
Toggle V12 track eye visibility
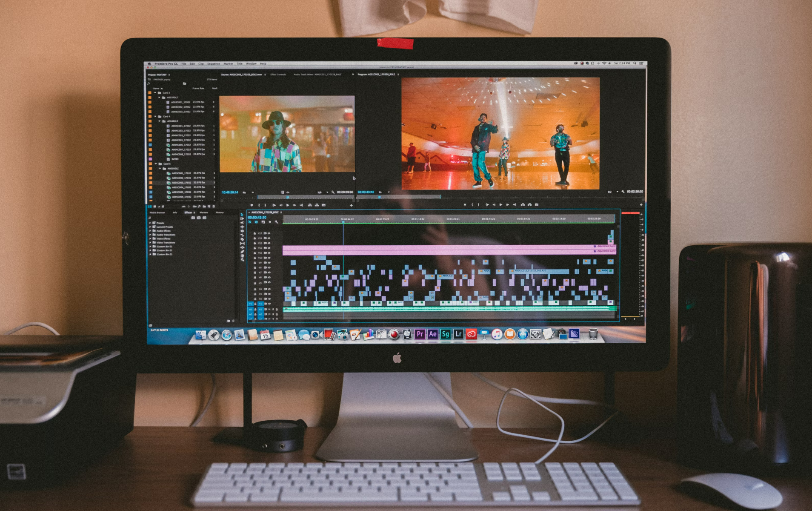pyautogui.click(x=269, y=248)
